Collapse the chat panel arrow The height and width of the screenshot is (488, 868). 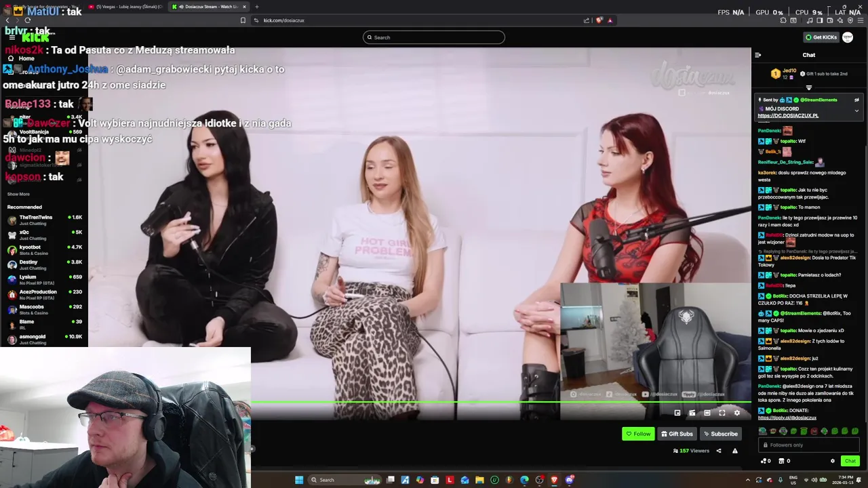click(x=758, y=55)
